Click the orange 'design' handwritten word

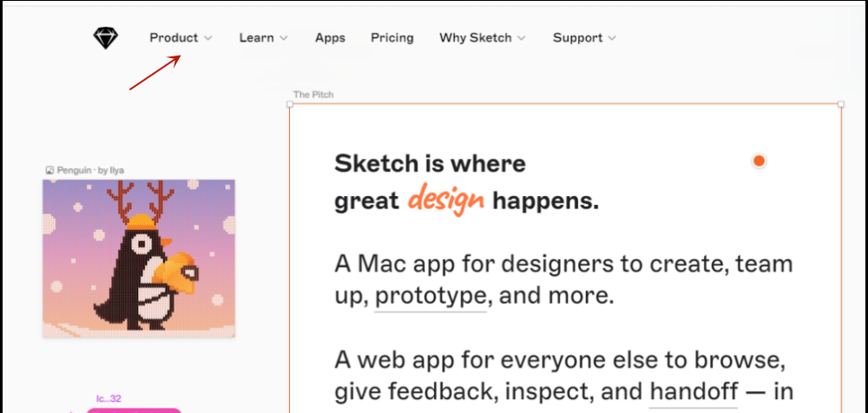[446, 200]
